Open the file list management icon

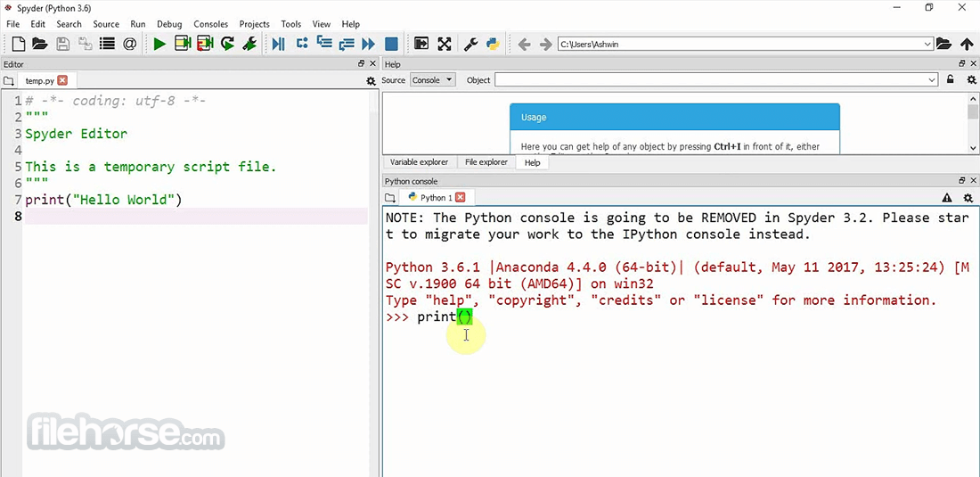(x=108, y=44)
